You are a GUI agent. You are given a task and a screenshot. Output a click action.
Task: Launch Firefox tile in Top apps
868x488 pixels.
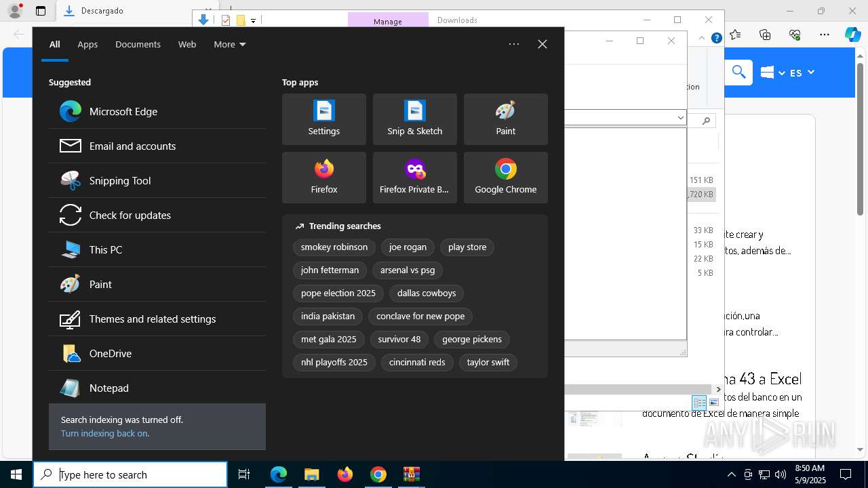324,178
